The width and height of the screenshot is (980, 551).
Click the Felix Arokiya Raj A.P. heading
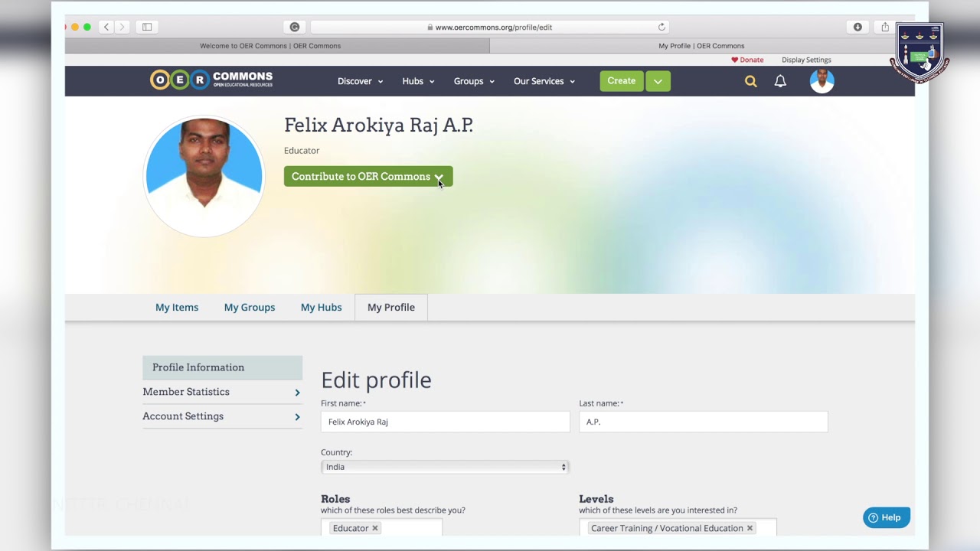coord(378,126)
